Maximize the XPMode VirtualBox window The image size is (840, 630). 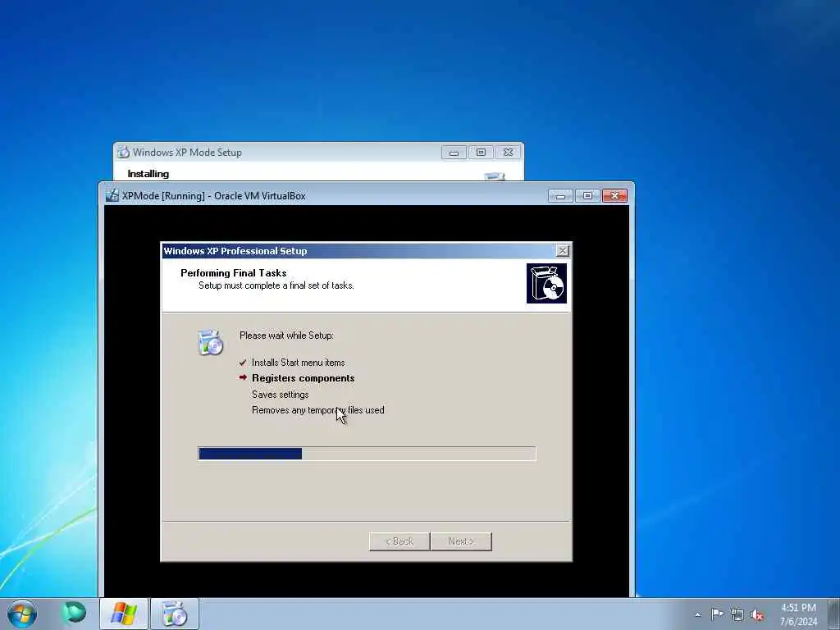coord(587,196)
